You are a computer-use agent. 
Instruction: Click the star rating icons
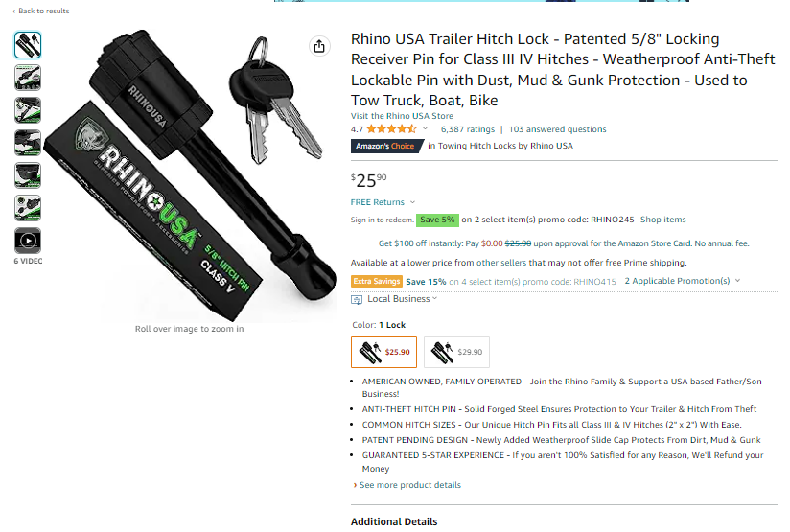391,129
